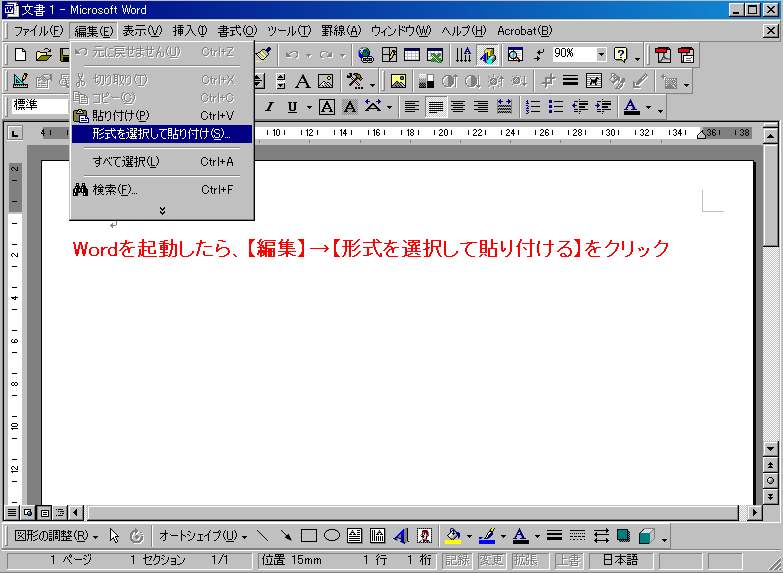Click the Print Preview magnifier icon

[515, 54]
